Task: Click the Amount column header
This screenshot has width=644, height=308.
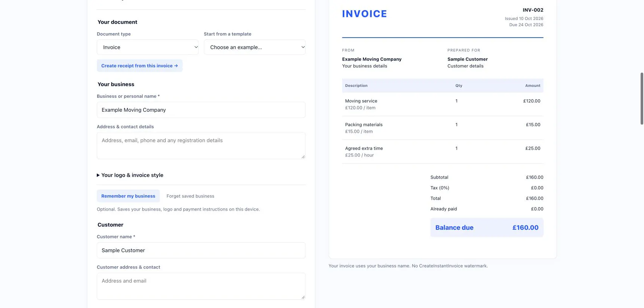Action: click(x=533, y=86)
